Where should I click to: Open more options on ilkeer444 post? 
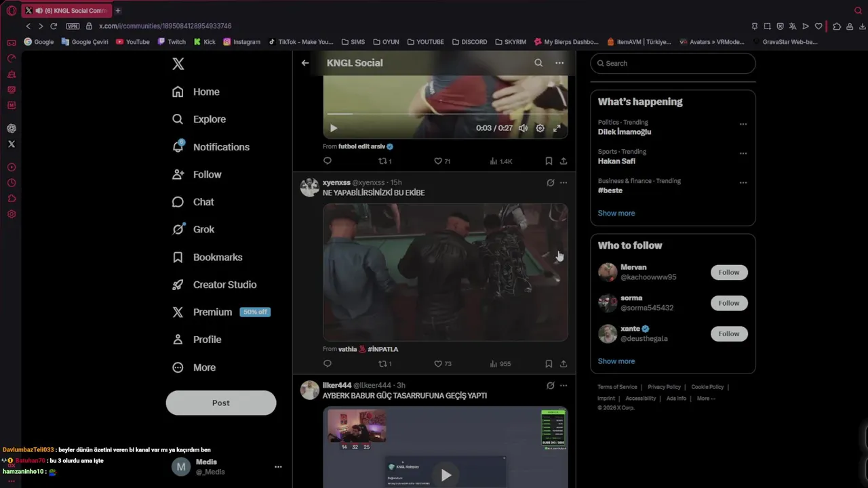click(x=564, y=386)
